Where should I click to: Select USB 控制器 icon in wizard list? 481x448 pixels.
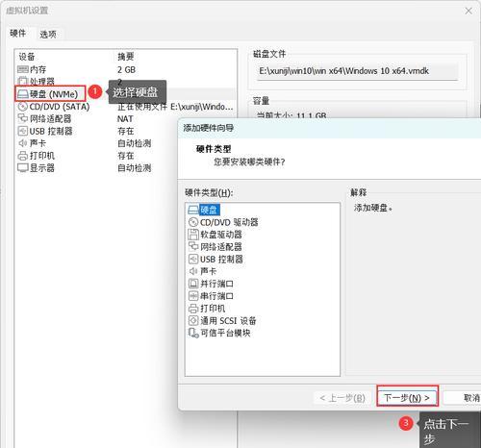coord(193,259)
